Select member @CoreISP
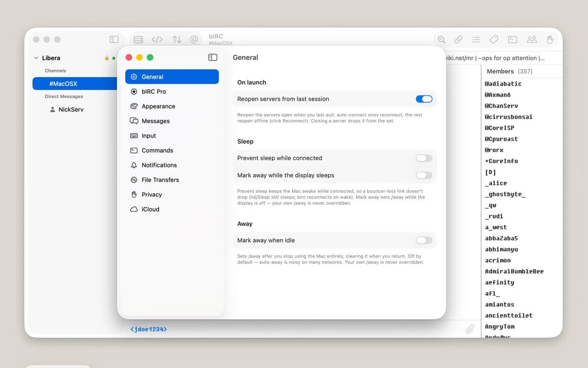Screen dimensions: 588x368 tap(499, 128)
